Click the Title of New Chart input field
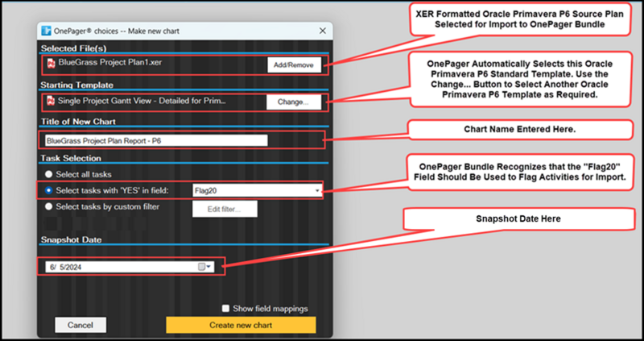Image resolution: width=644 pixels, height=341 pixels. (156, 141)
